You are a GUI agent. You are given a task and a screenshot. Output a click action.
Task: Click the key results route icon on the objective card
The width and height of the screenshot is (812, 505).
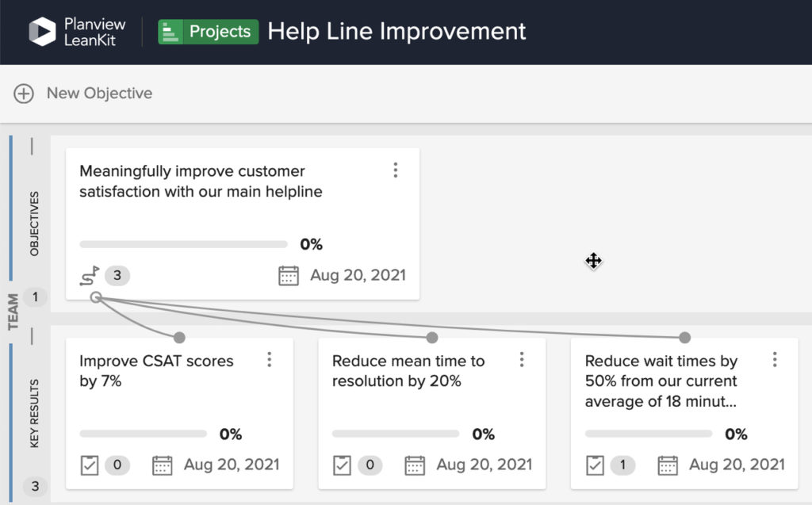coord(90,276)
